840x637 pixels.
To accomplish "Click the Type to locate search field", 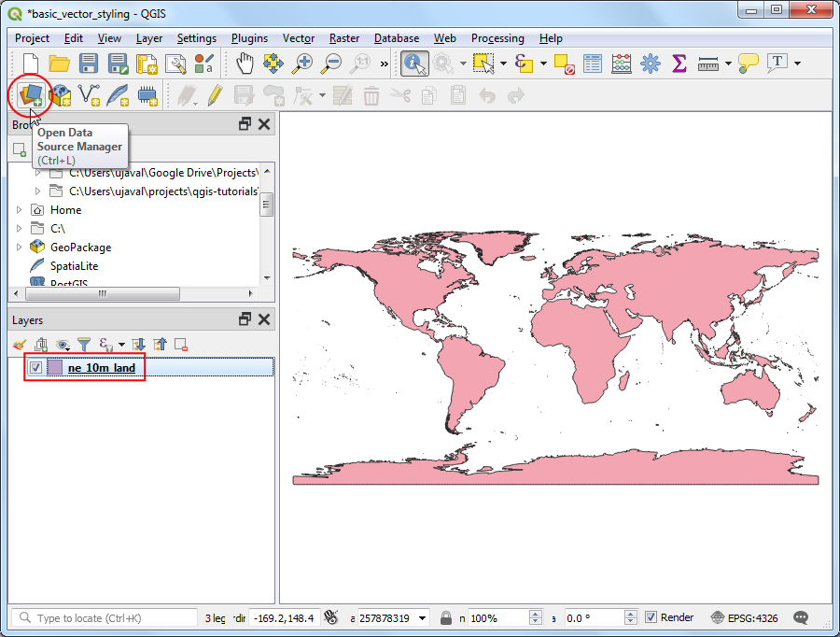I will (105, 618).
